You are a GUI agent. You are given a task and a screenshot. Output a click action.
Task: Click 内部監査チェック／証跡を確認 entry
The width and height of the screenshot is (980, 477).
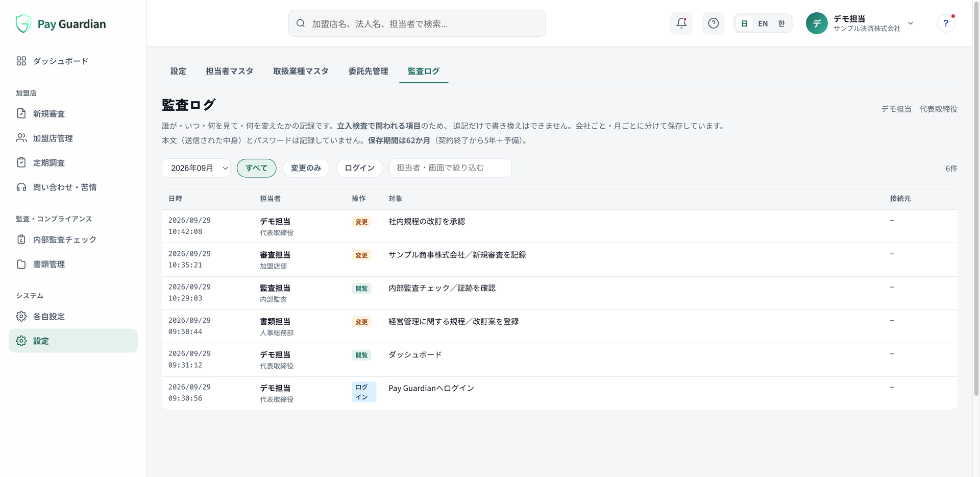point(442,288)
